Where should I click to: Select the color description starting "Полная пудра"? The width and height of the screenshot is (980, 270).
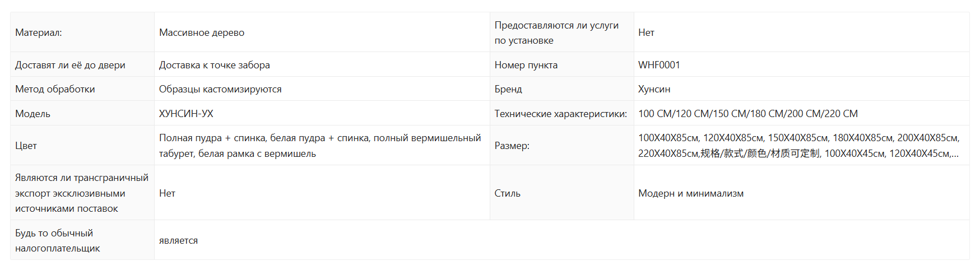pyautogui.click(x=319, y=146)
